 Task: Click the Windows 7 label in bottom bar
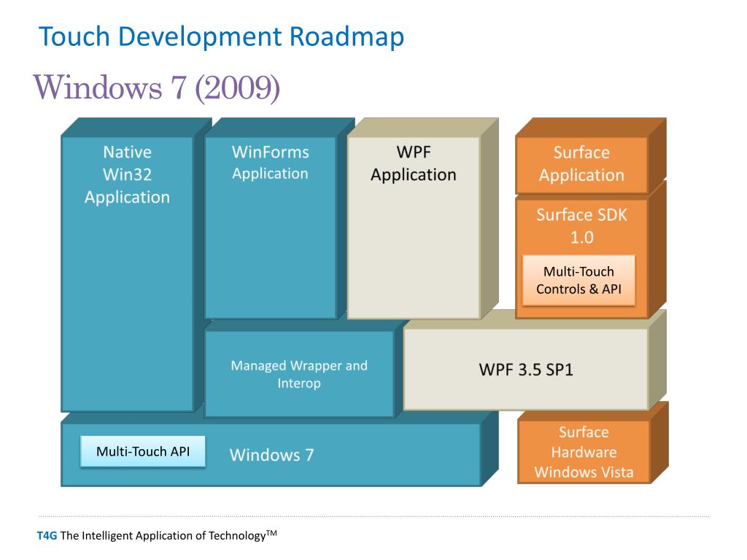(x=271, y=455)
